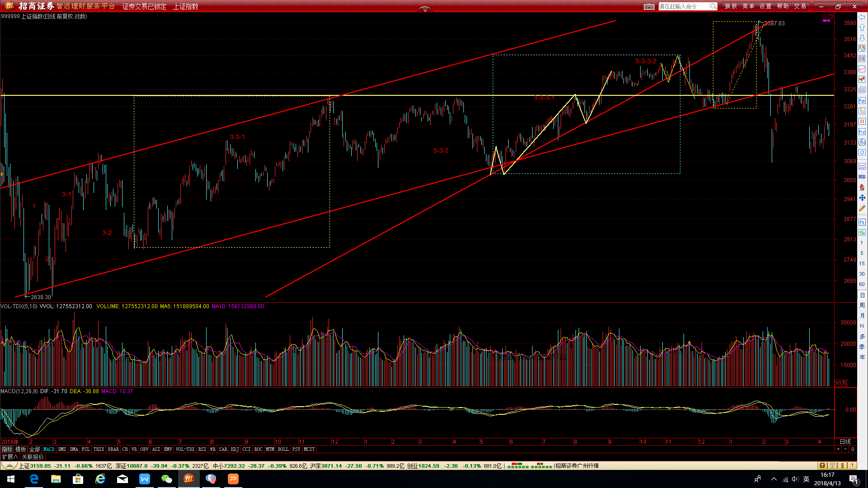
Task: Switch to monthly period (月)
Action: [x=862, y=315]
